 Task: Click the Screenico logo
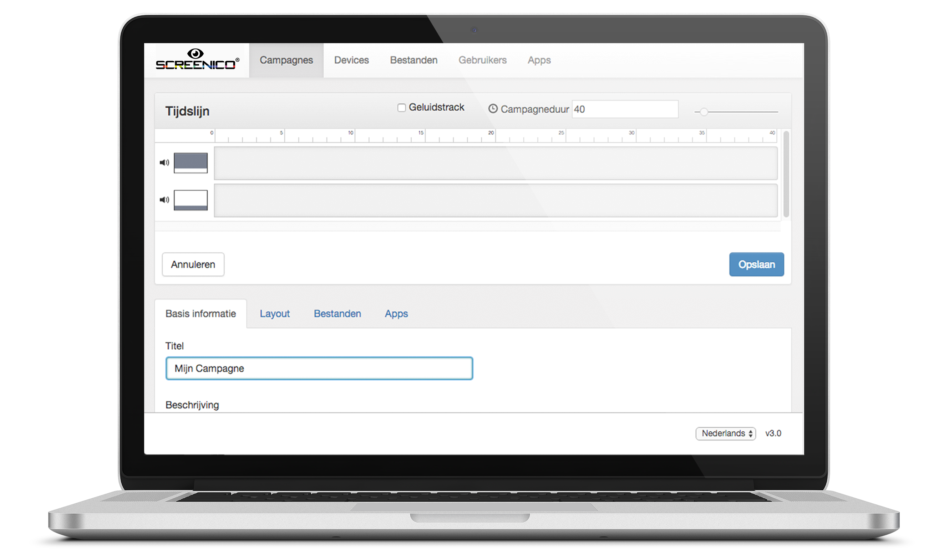click(x=197, y=59)
